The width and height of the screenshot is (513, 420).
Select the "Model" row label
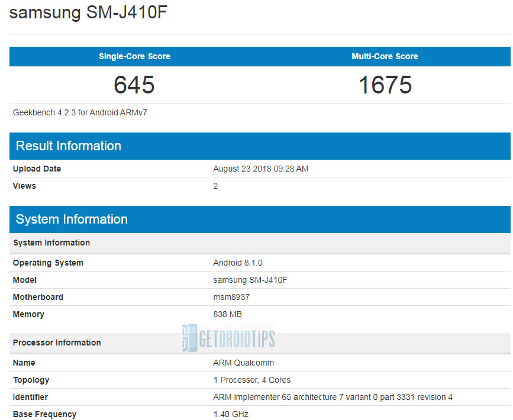coord(24,280)
